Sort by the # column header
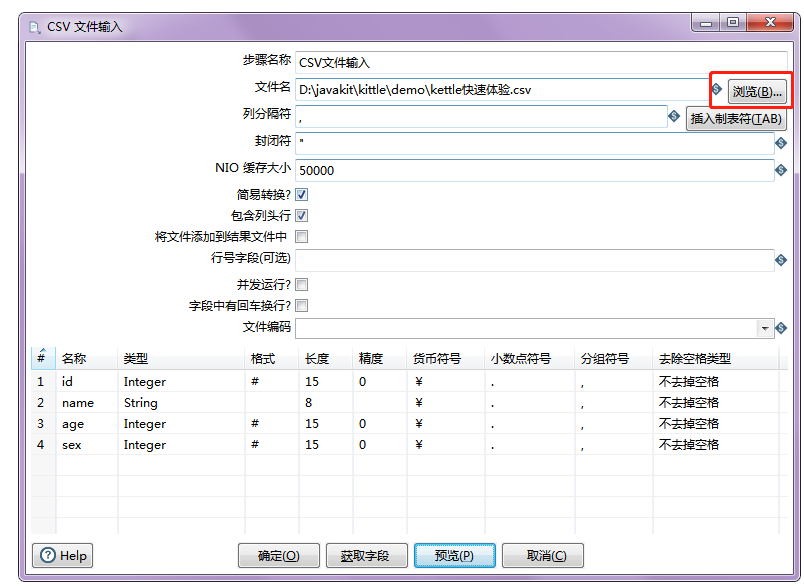The width and height of the screenshot is (804, 586). 43,358
